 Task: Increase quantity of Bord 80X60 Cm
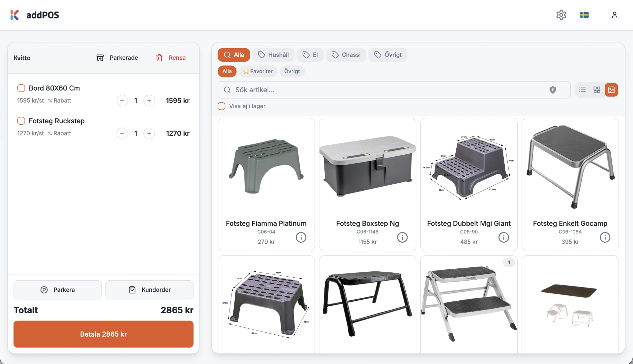(149, 101)
